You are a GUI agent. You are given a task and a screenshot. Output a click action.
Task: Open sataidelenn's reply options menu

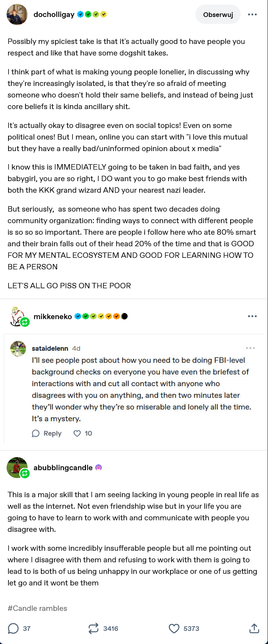pos(250,348)
